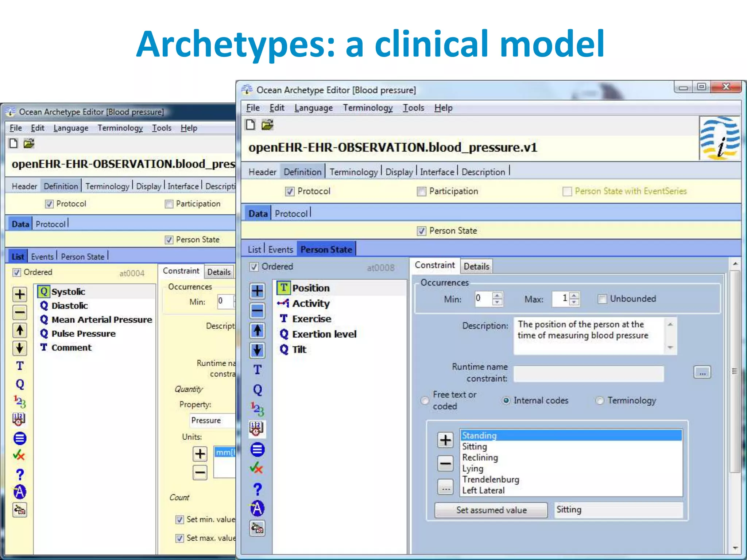Viewport: 747px width, 560px height.
Task: Select Mean Arterial Pressure in back window
Action: (102, 319)
